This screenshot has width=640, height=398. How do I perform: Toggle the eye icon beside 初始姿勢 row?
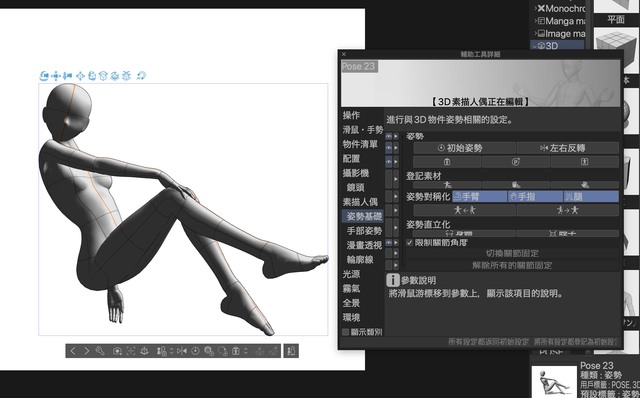[389, 148]
